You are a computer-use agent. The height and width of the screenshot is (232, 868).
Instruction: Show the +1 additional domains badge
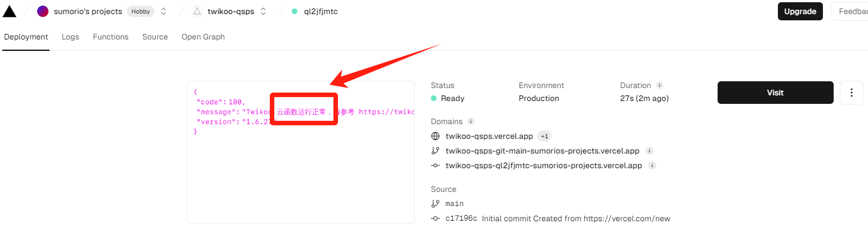coord(544,136)
